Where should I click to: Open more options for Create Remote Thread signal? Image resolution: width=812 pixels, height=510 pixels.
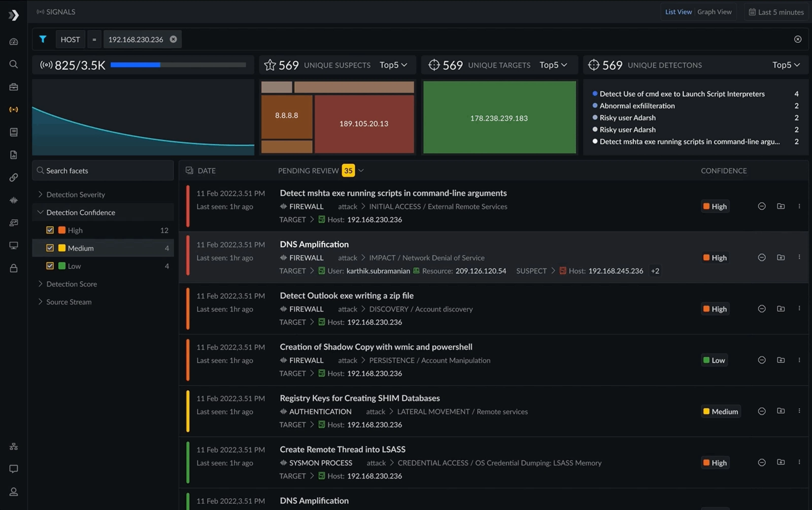[799, 462]
